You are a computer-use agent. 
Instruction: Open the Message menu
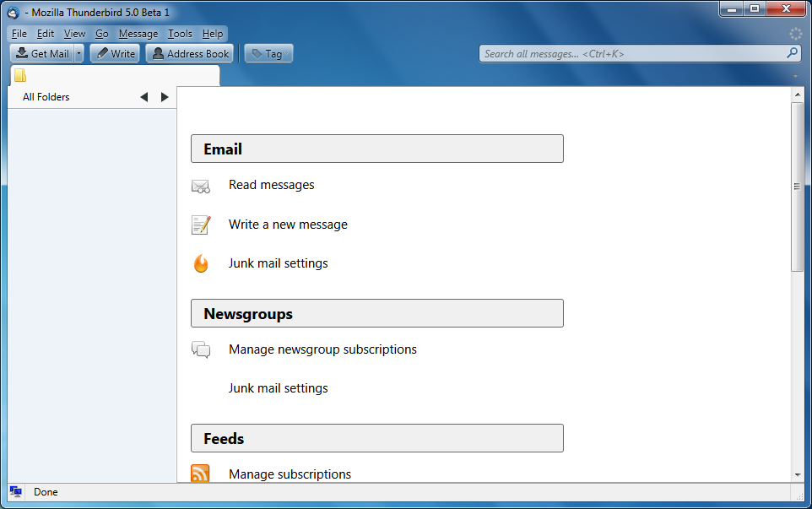tap(138, 34)
